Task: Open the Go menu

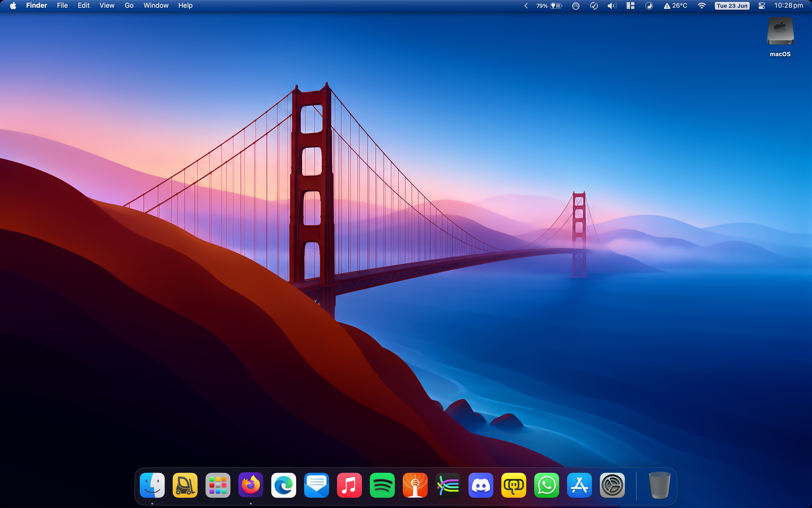Action: (x=129, y=6)
